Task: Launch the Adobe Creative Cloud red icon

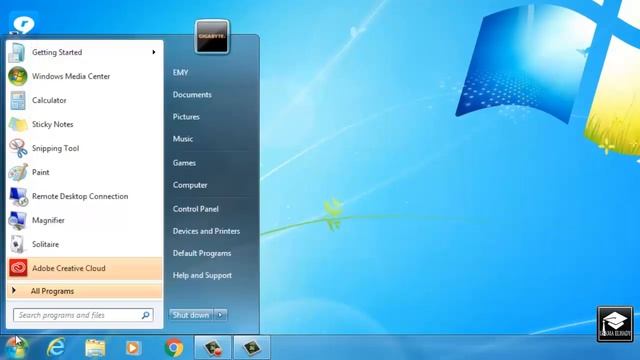Action: click(18, 268)
